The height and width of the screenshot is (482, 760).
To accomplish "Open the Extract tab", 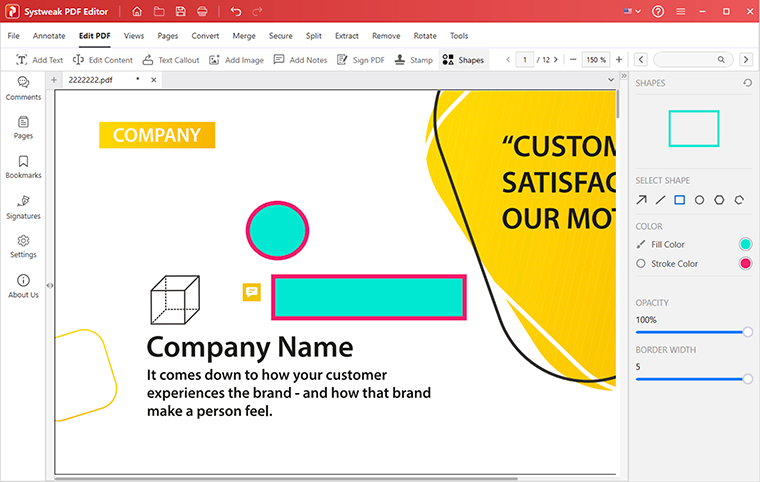I will click(x=347, y=36).
